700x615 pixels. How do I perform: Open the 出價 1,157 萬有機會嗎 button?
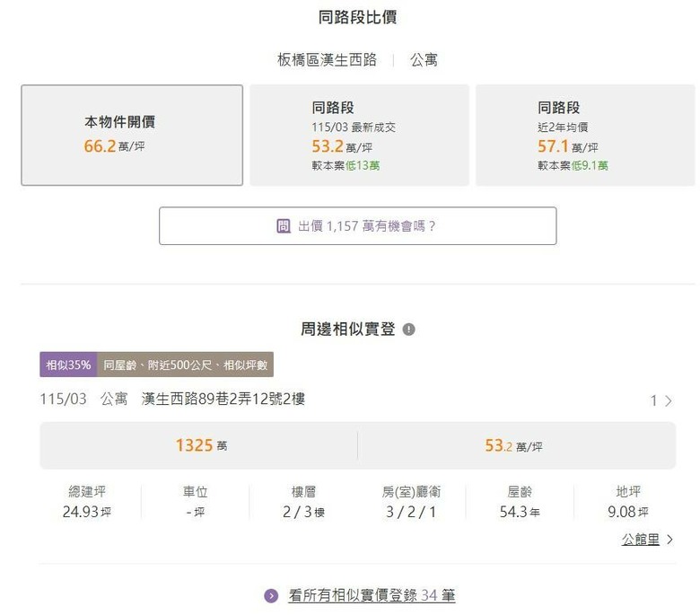pos(357,226)
